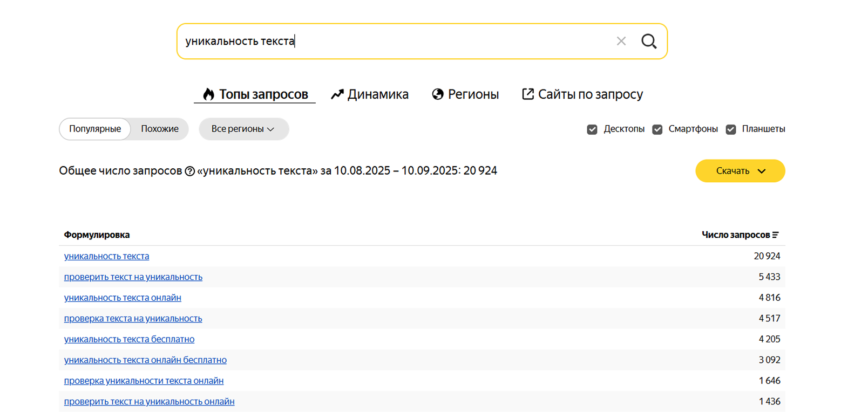This screenshot has width=868, height=413.
Task: Uncheck the Десктопы checkbox
Action: 592,129
